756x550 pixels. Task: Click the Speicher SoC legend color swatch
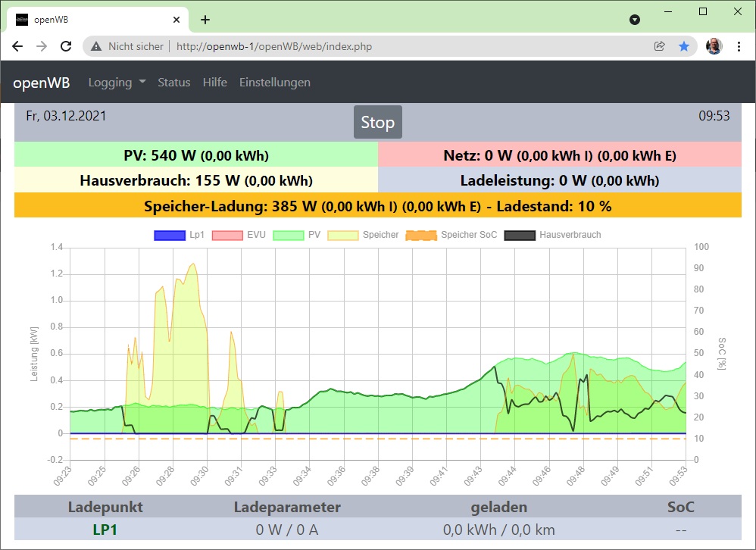(421, 235)
